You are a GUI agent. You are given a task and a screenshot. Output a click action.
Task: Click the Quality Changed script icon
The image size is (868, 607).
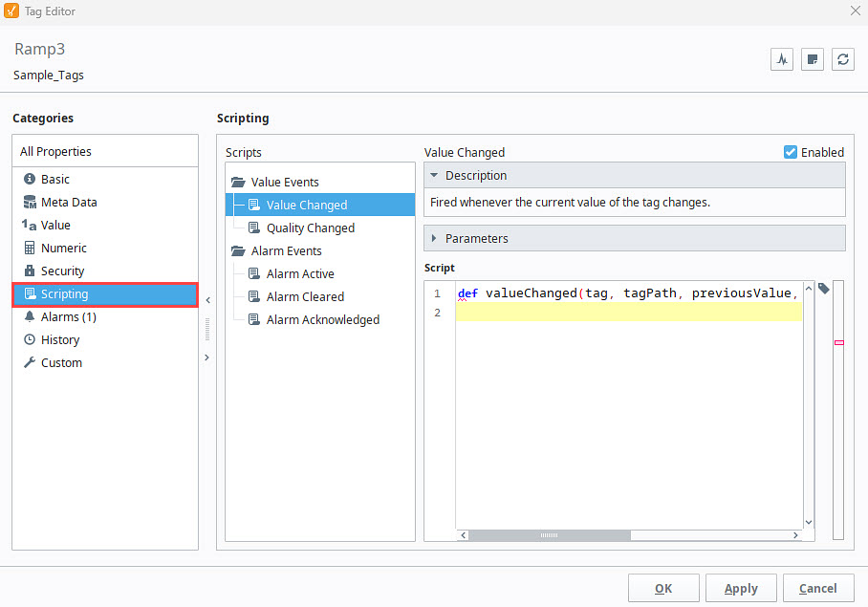click(254, 228)
